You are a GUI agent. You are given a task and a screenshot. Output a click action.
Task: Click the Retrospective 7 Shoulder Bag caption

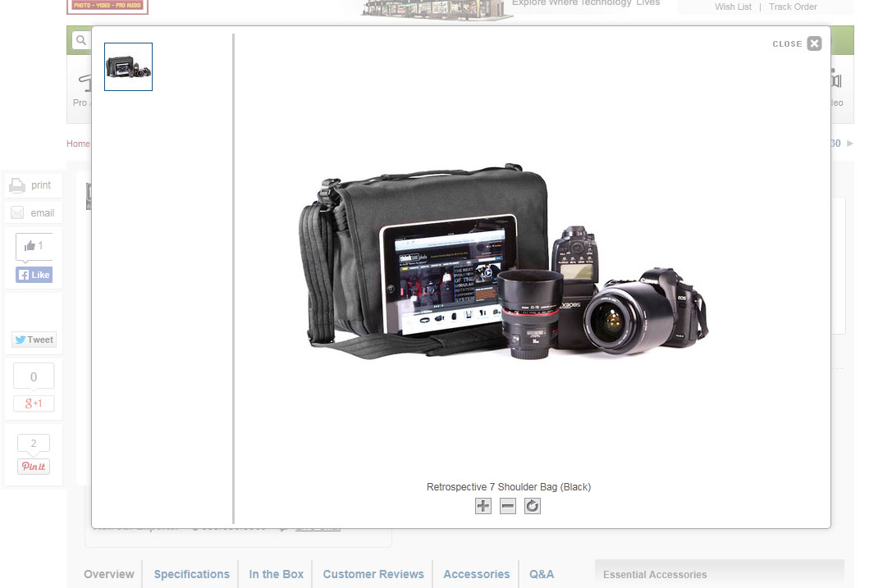[x=509, y=487]
